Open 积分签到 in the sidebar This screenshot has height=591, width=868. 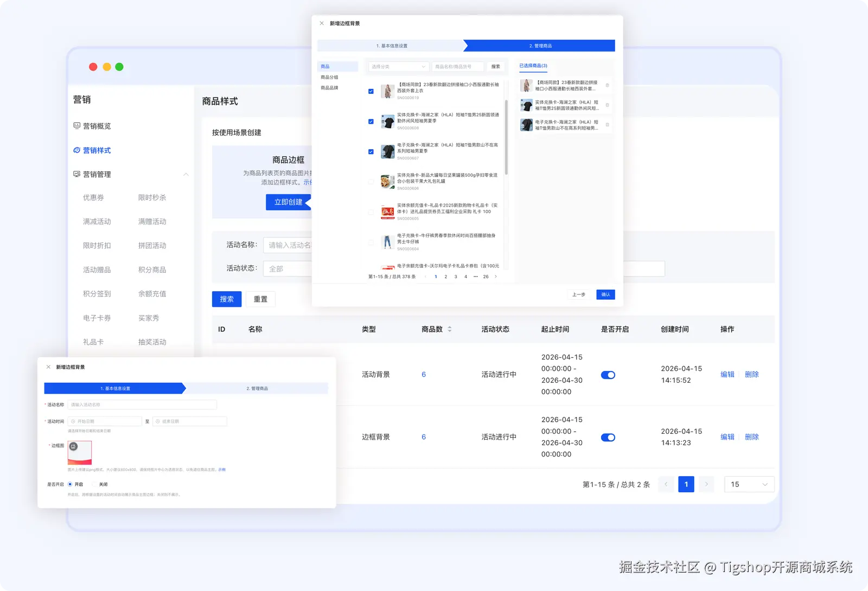[97, 294]
